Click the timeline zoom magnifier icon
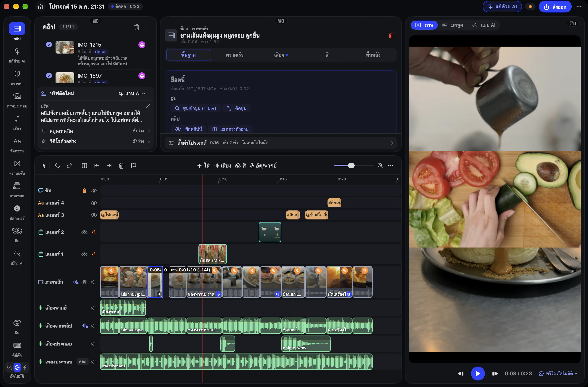Image resolution: width=588 pixels, height=387 pixels. point(380,166)
